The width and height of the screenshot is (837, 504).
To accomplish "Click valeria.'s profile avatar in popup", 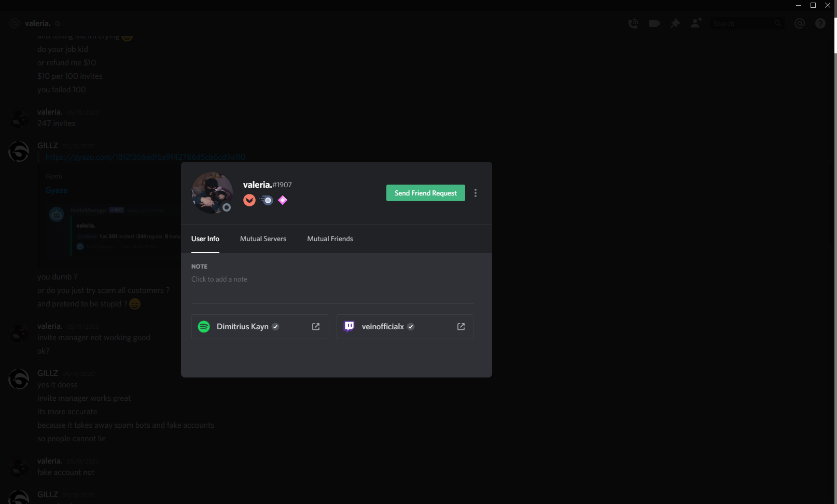I will [x=212, y=193].
